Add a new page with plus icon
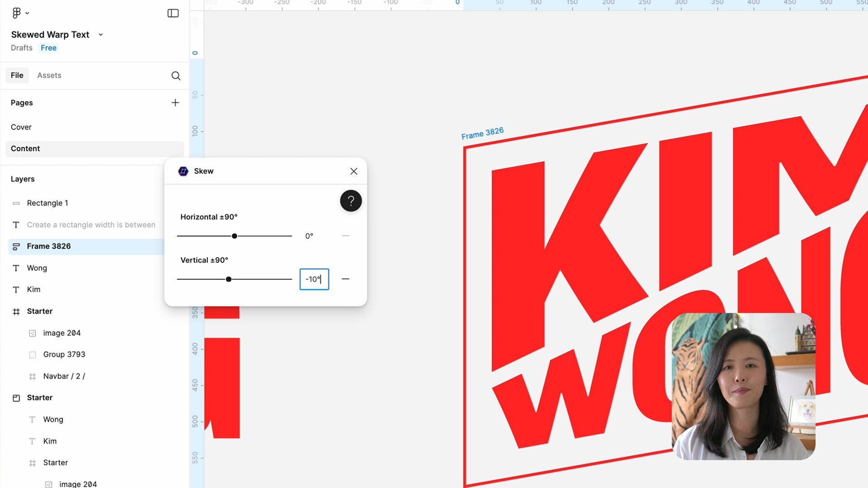Image resolution: width=868 pixels, height=488 pixels. [175, 103]
